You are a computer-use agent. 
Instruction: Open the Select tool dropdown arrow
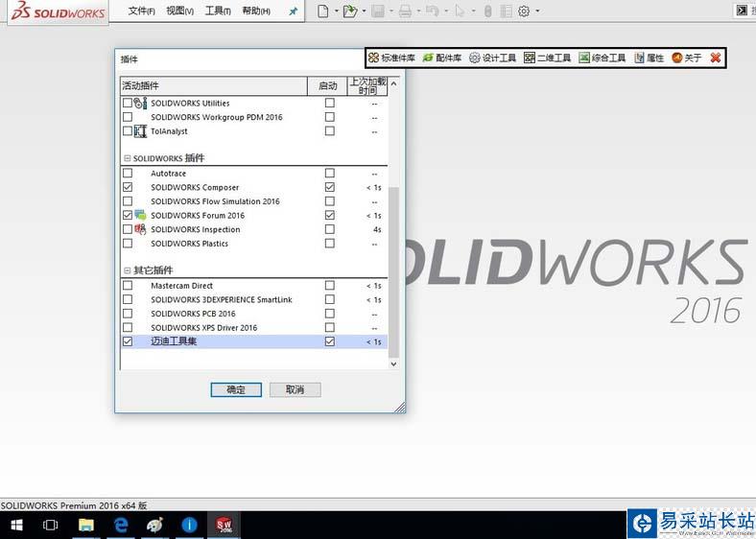(x=474, y=11)
